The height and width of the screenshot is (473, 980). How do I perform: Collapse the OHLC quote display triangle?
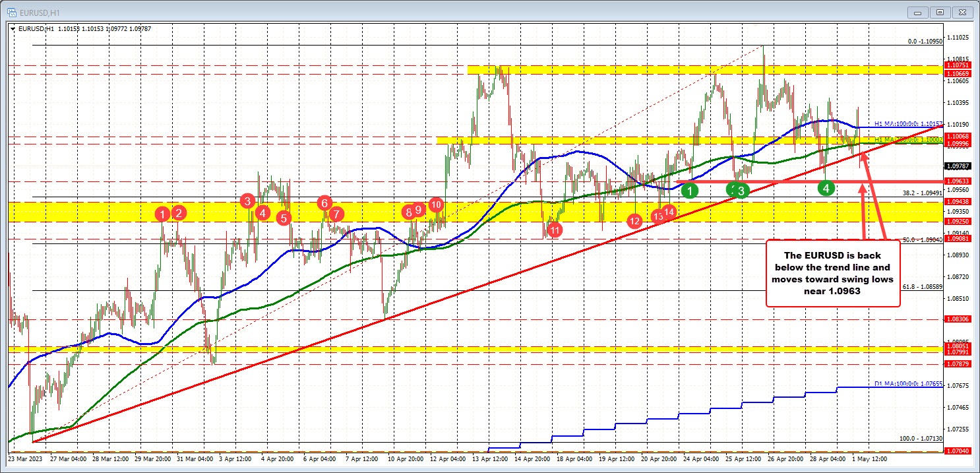[13, 29]
